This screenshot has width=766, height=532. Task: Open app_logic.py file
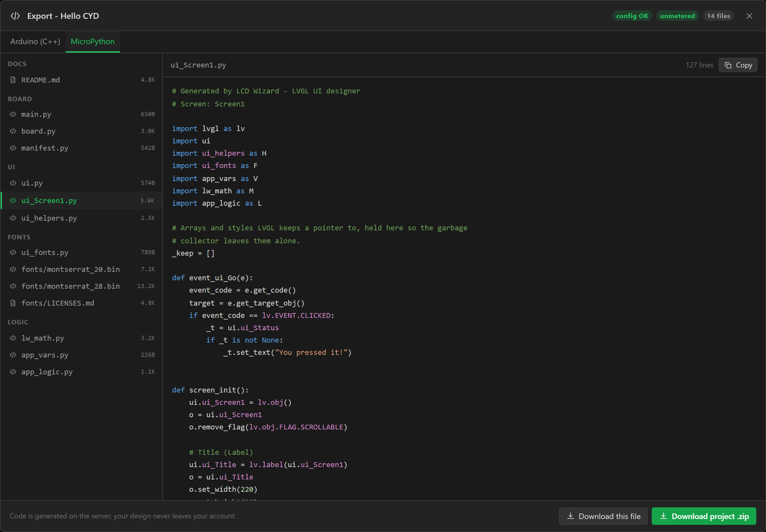pos(82,372)
